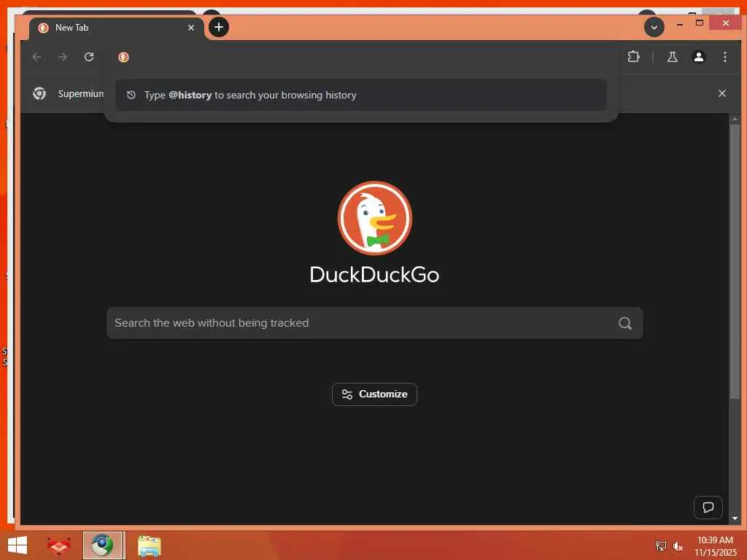Screen dimensions: 747x560
Task: Open File Explorer from taskbar
Action: point(149,545)
